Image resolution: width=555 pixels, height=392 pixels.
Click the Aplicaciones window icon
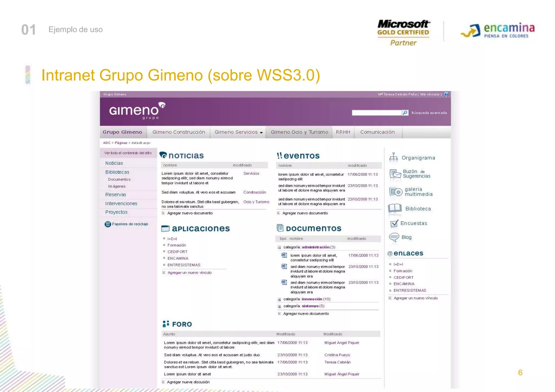pyautogui.click(x=165, y=228)
